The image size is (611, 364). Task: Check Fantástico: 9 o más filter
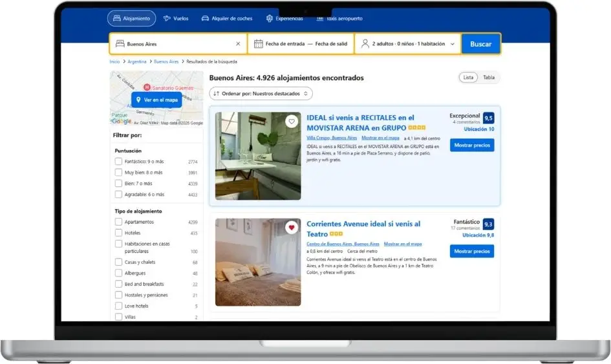118,162
